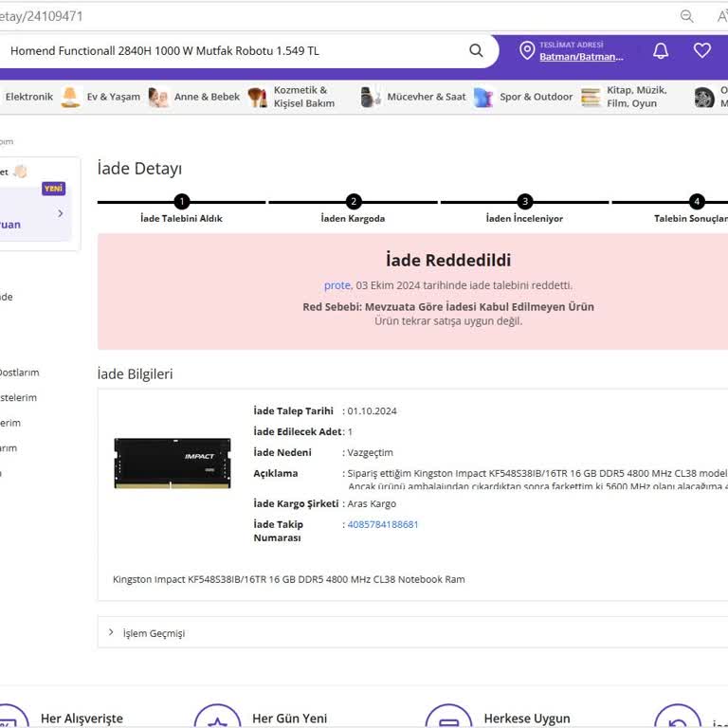728x728 pixels.
Task: Click the Her Alışverişte footer text
Action: point(82,719)
